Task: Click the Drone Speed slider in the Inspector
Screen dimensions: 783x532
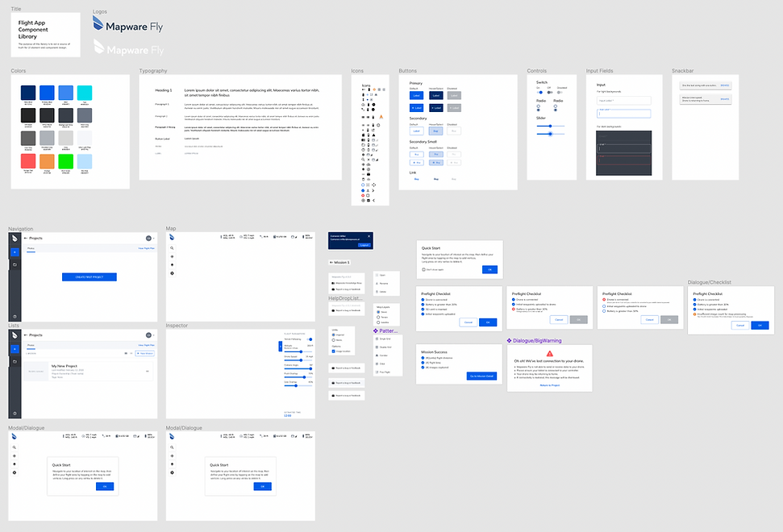Action: pyautogui.click(x=301, y=360)
